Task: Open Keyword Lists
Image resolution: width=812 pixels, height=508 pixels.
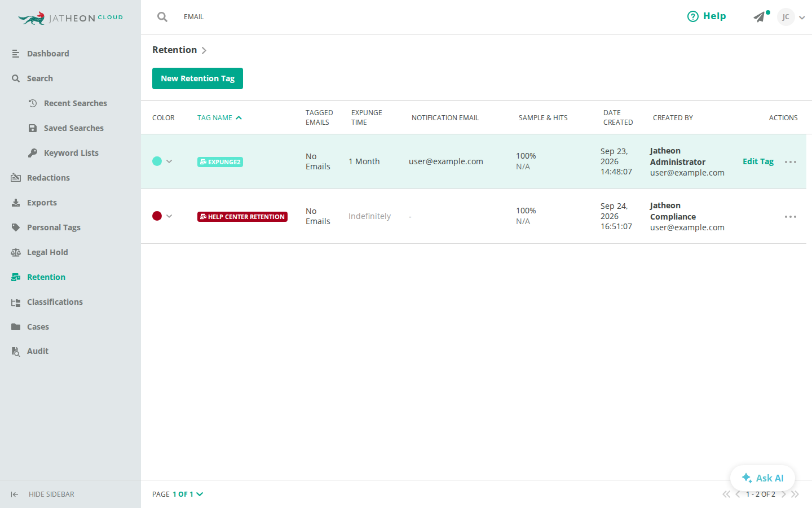Action: [71, 153]
